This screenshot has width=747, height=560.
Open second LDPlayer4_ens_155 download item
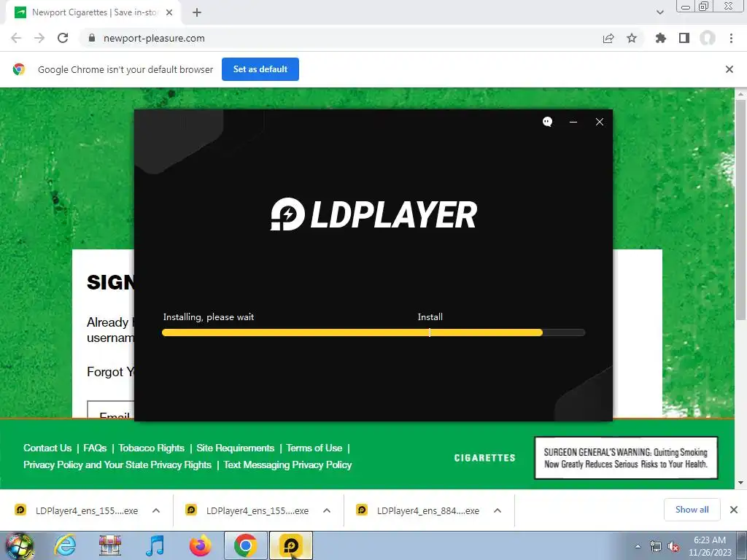[x=249, y=510]
